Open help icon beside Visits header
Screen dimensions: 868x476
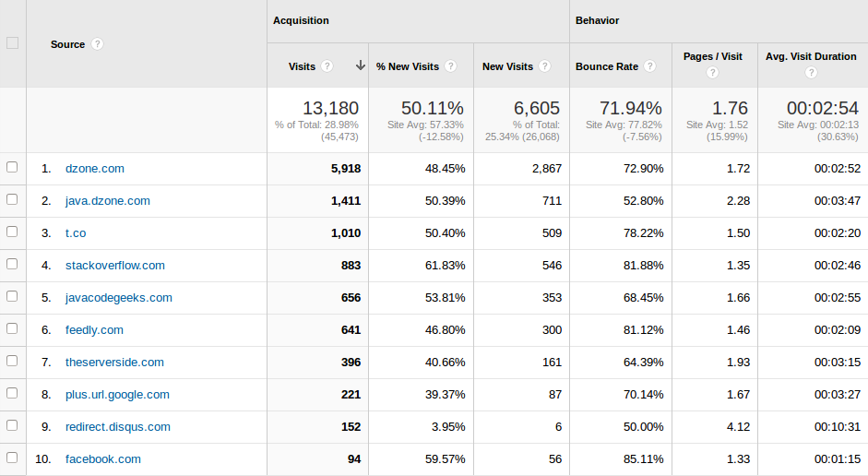point(327,66)
